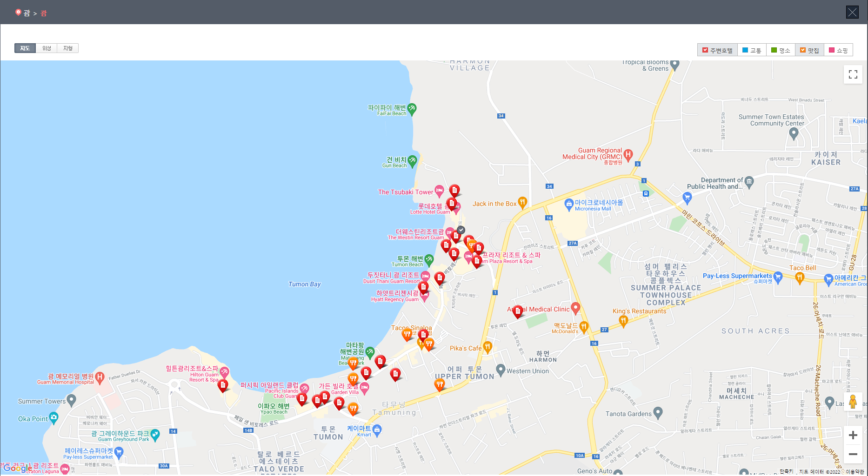Image resolution: width=868 pixels, height=476 pixels.
Task: Click the Tumon Beach green marker
Action: [x=429, y=259]
